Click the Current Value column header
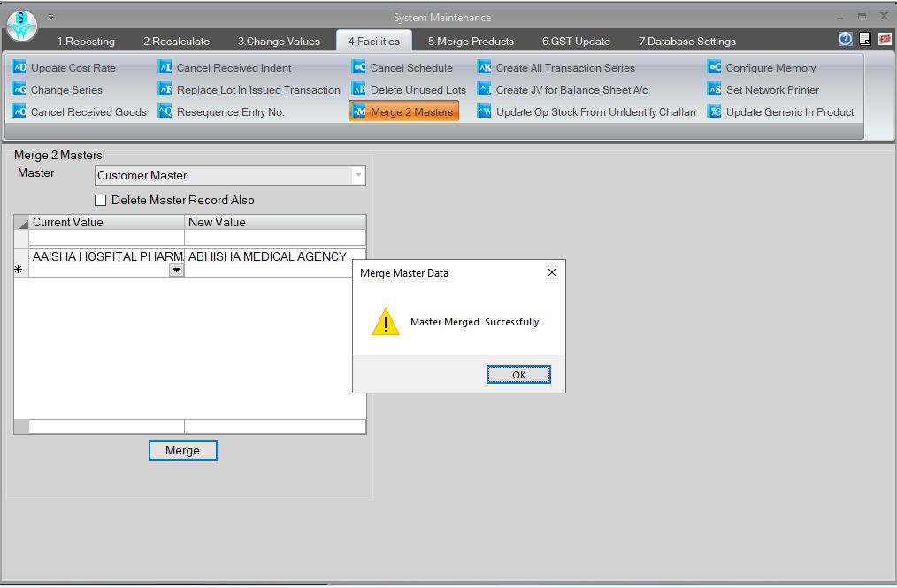This screenshot has width=897, height=588. coord(106,222)
